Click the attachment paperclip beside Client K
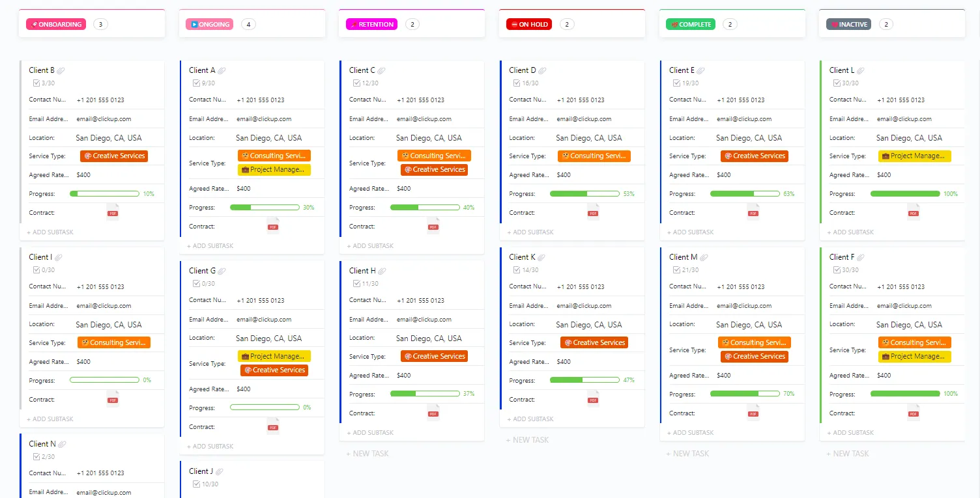Viewport: 980px width, 498px height. [x=541, y=257]
